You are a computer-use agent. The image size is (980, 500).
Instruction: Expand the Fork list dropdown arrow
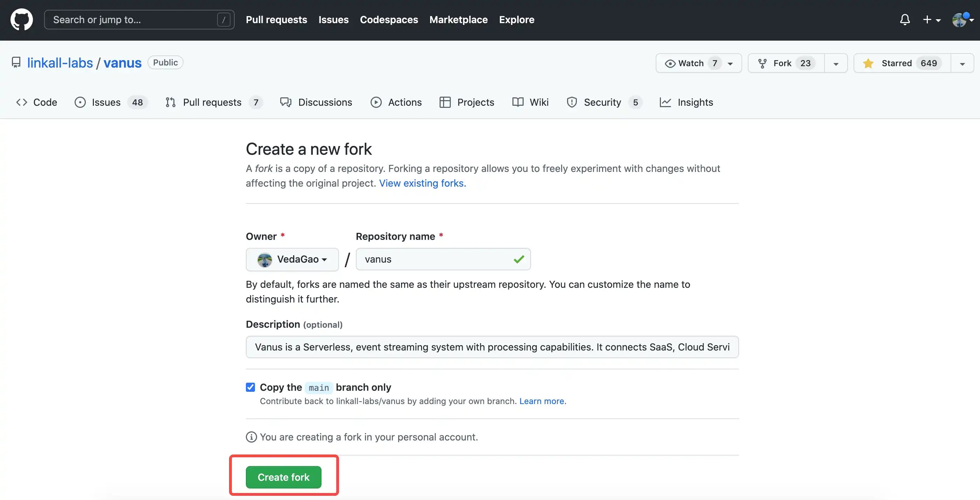click(x=836, y=63)
